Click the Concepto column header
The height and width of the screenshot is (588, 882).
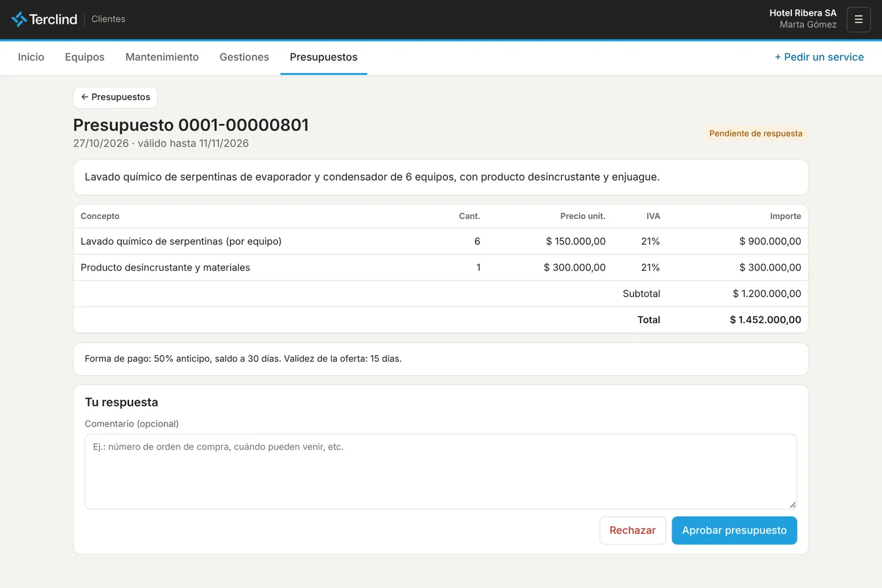coord(100,217)
